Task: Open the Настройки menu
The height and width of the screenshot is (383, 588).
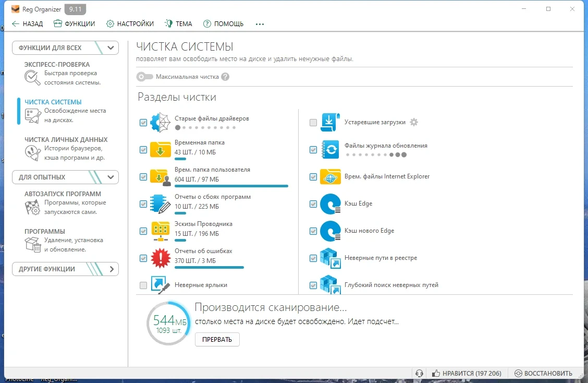Action: (x=130, y=24)
